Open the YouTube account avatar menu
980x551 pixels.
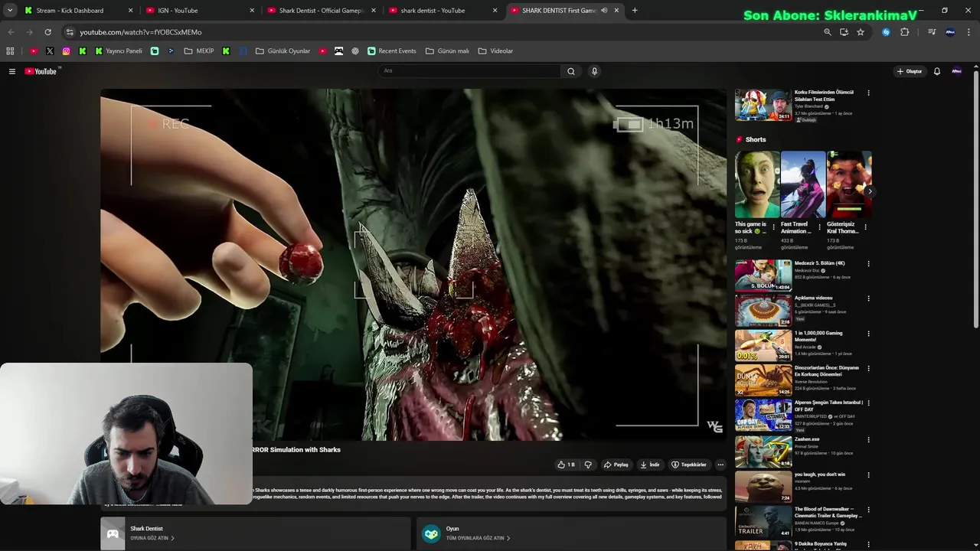956,71
